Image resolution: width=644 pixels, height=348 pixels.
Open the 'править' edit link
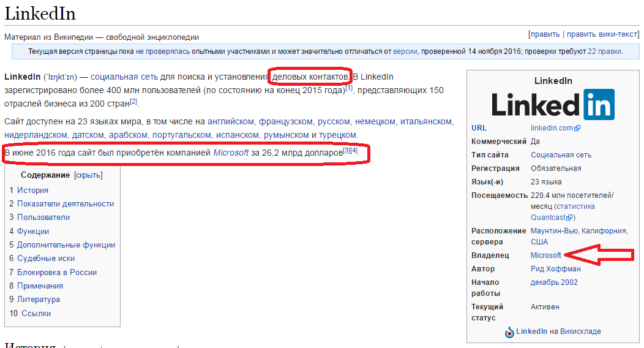tap(545, 34)
